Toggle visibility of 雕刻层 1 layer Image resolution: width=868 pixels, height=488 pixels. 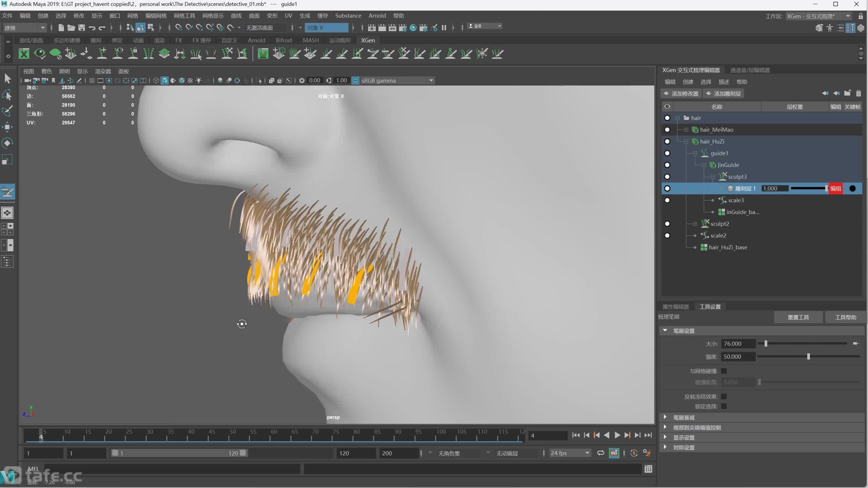tap(667, 188)
